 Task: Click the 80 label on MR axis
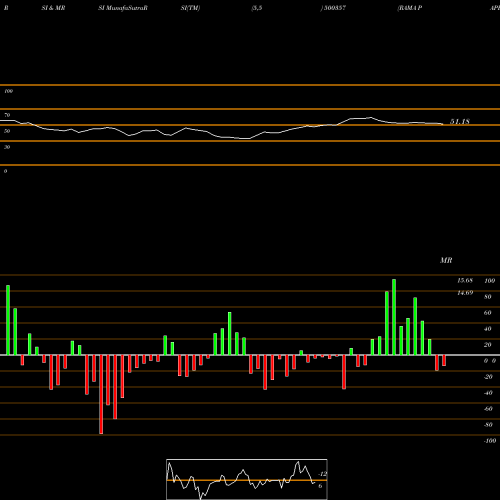pos(488,297)
